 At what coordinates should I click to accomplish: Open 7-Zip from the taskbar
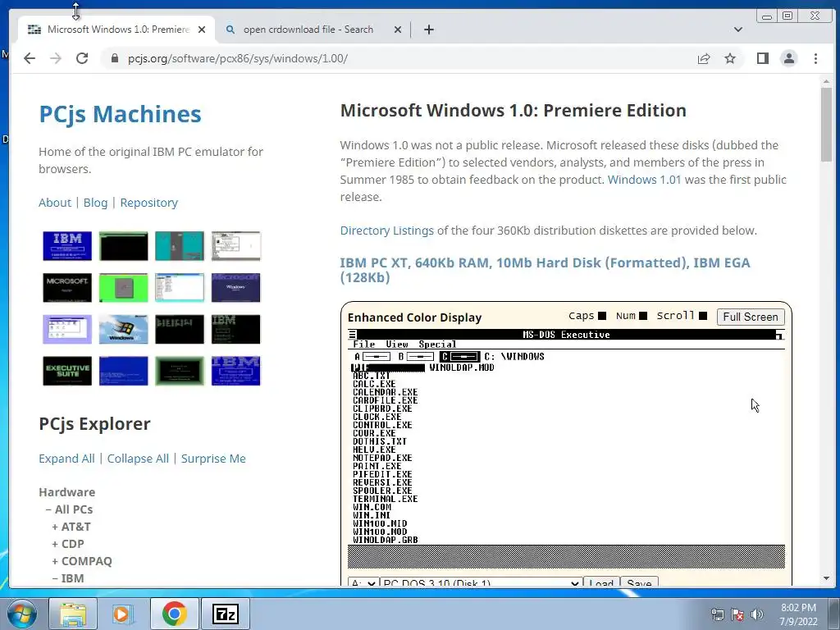(x=225, y=614)
